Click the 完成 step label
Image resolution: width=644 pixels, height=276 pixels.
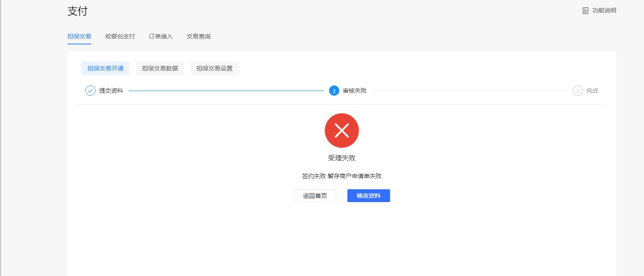point(592,91)
